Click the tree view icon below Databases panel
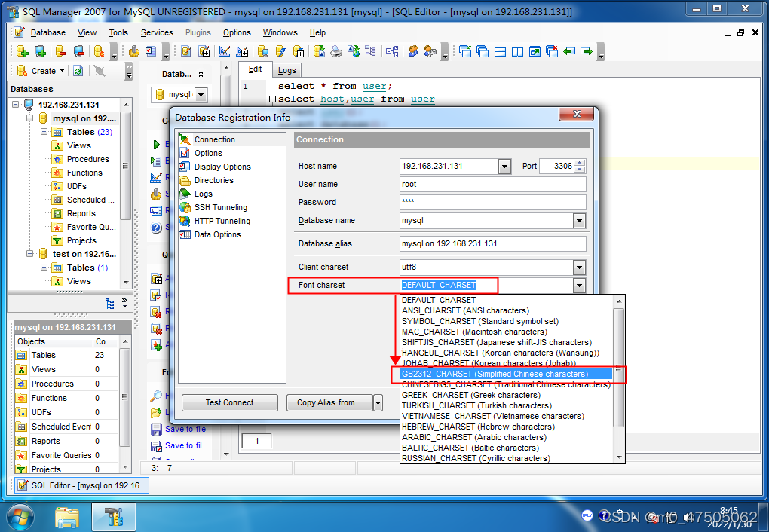The width and height of the screenshot is (769, 532). tap(110, 304)
